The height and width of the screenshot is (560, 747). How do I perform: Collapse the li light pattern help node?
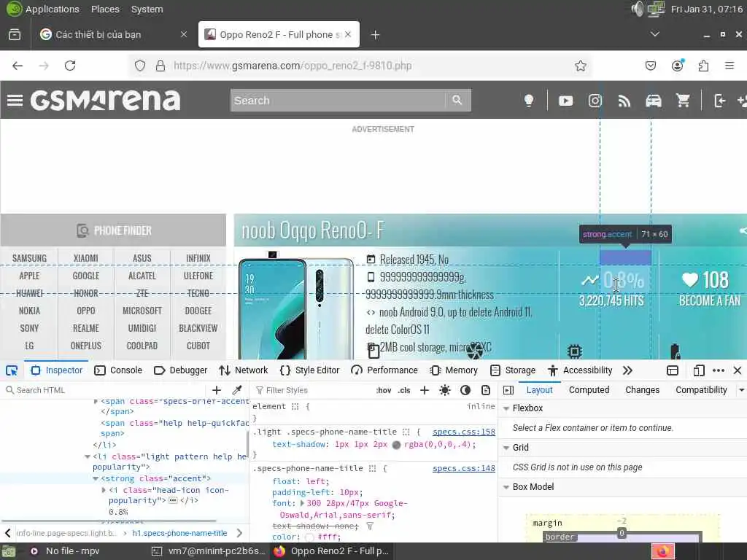click(x=88, y=456)
